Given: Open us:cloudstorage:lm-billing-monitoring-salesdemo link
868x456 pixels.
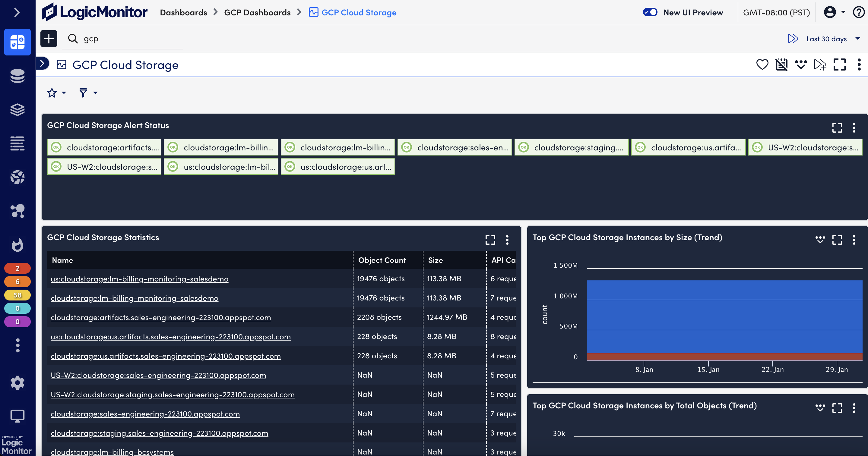Looking at the screenshot, I should coord(140,279).
